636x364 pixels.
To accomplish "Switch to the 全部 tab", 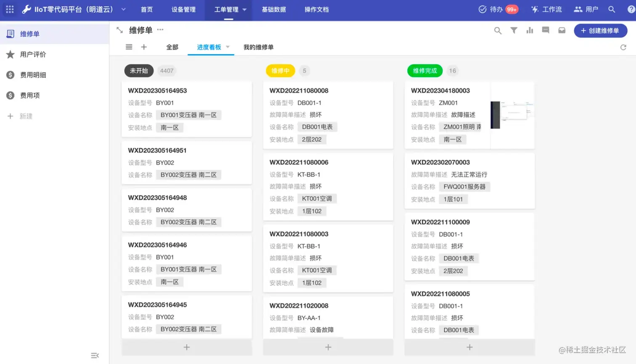I will [172, 47].
